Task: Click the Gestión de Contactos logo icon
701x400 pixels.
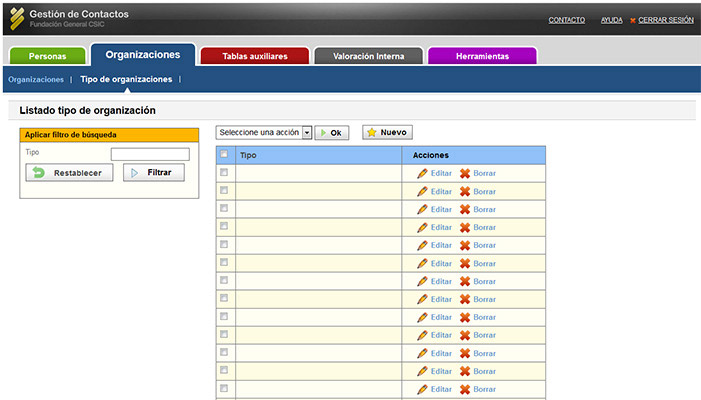Action: click(x=17, y=19)
